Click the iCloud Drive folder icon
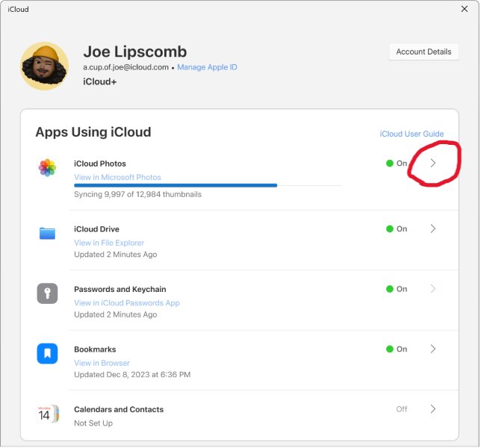The image size is (481, 448). click(47, 234)
